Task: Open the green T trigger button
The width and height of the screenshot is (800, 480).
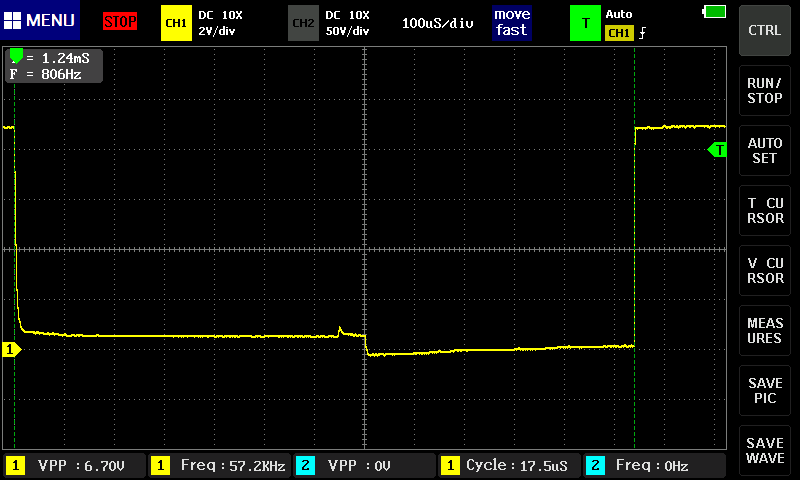Action: (x=585, y=23)
